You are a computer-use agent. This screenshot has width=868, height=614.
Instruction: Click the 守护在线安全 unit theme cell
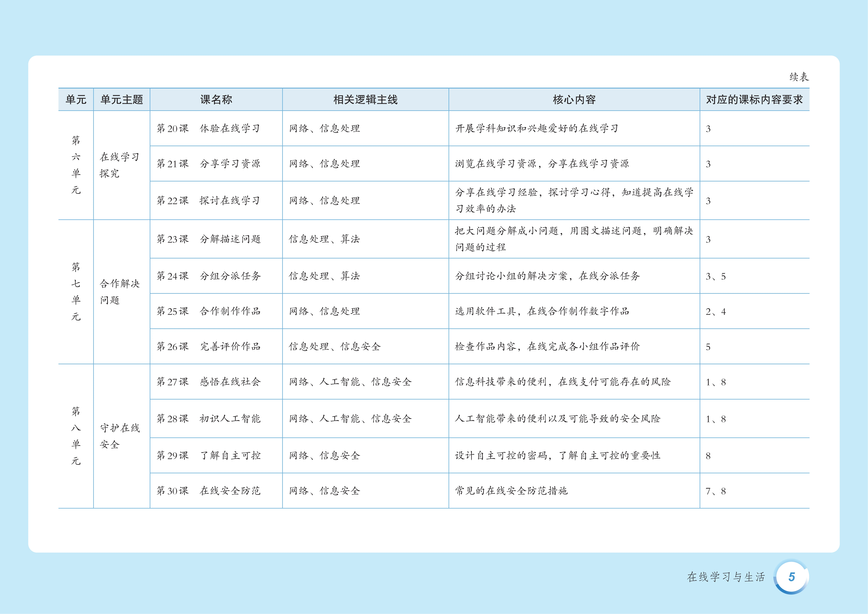pyautogui.click(x=120, y=436)
